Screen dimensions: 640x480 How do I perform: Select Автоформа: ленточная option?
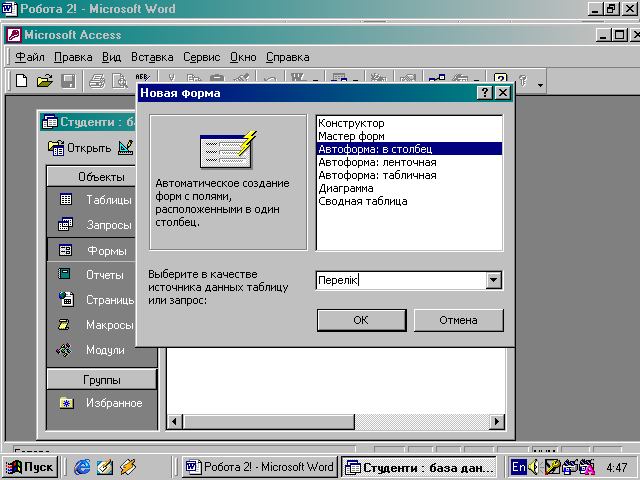409,162
